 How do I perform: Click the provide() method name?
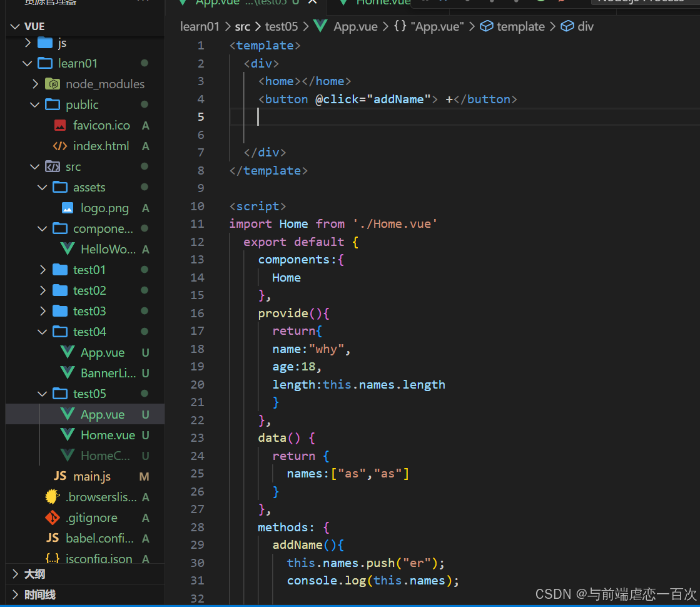(283, 313)
